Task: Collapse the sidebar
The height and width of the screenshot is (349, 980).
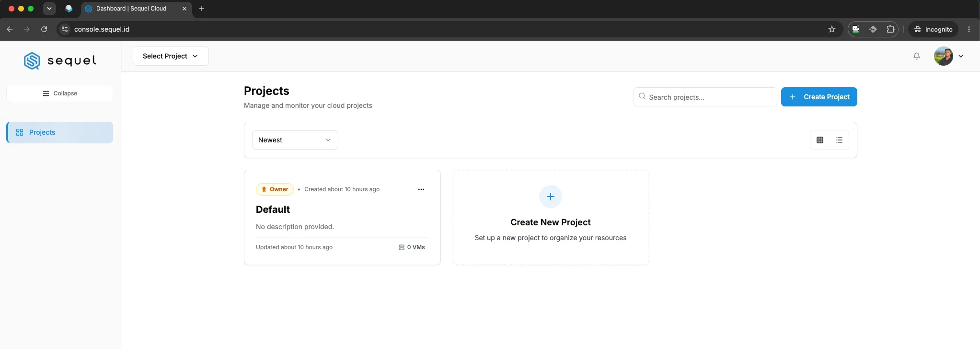Action: [x=59, y=93]
